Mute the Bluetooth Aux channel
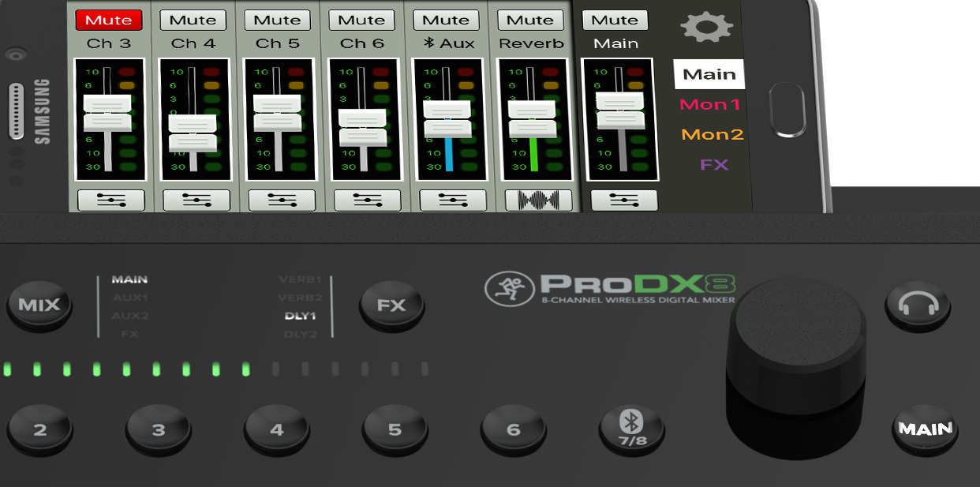Screen dimensions: 980x487 446,20
